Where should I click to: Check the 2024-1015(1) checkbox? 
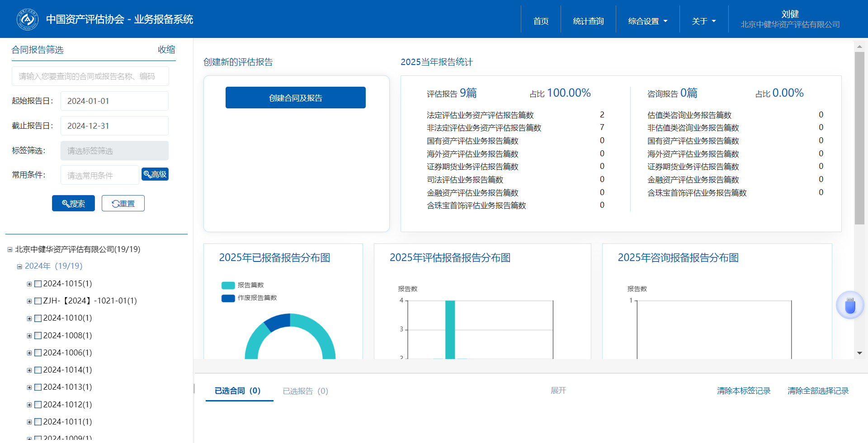point(38,284)
